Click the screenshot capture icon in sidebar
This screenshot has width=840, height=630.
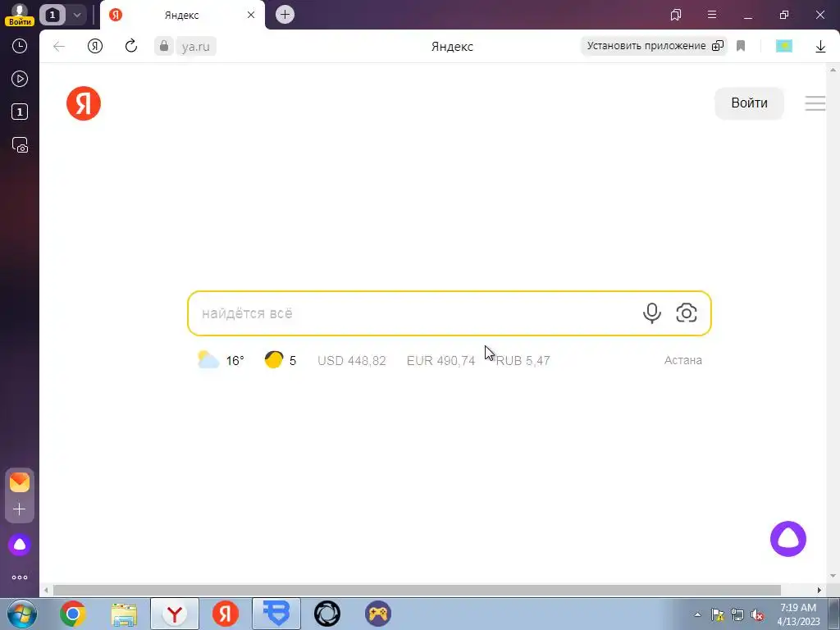coord(20,145)
